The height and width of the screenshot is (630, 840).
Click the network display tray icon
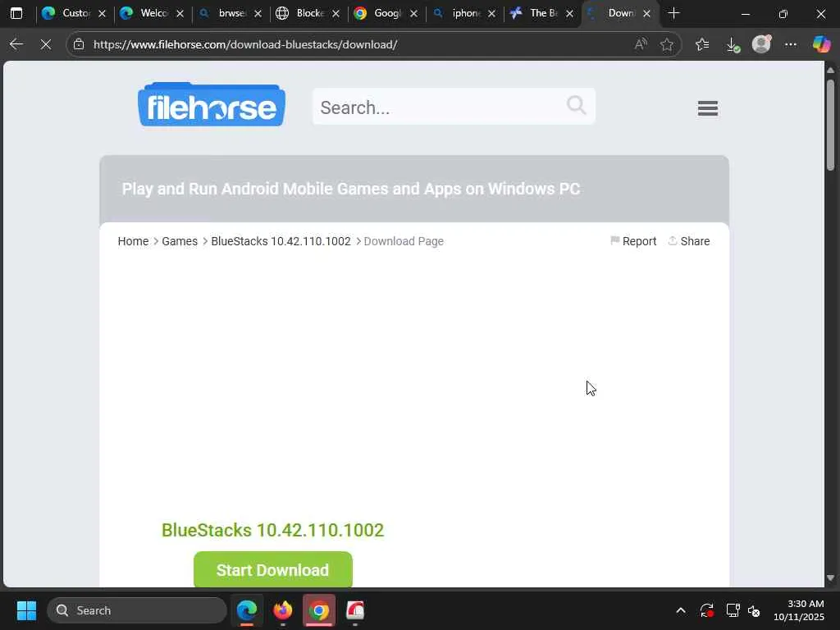click(x=733, y=610)
